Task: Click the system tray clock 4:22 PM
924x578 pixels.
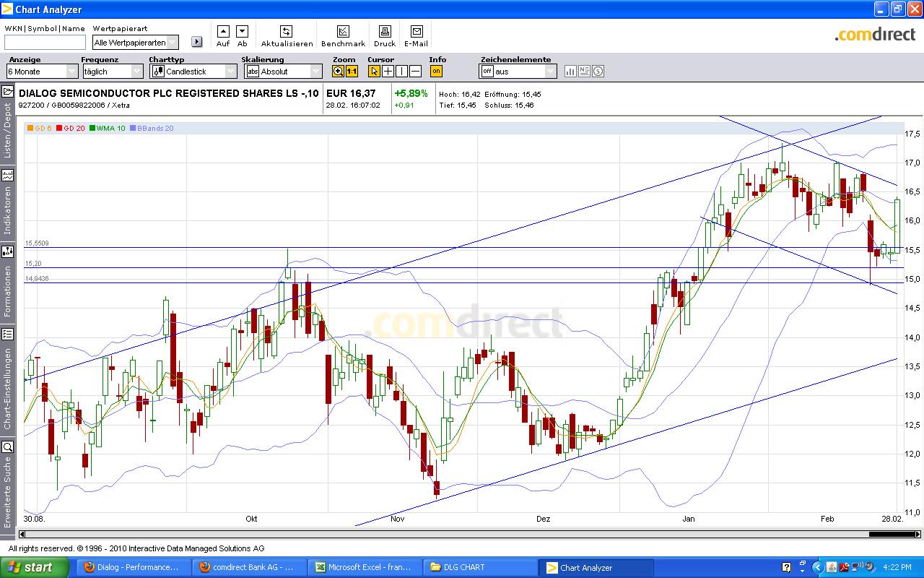Action: (x=897, y=568)
